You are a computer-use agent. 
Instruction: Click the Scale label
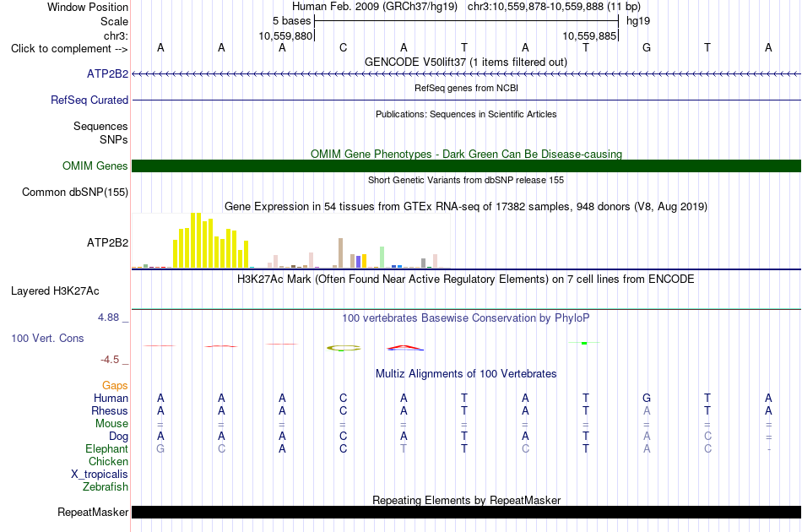115,21
